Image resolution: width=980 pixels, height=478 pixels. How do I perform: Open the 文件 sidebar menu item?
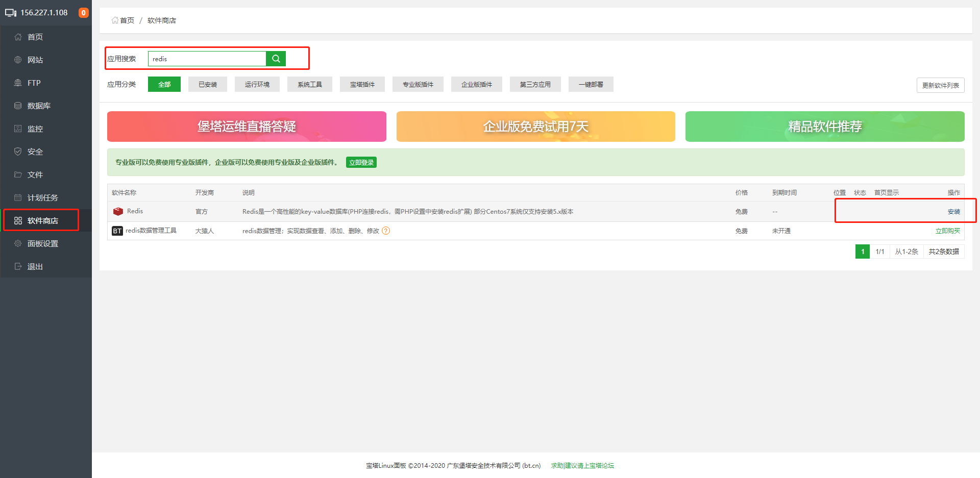coord(46,174)
